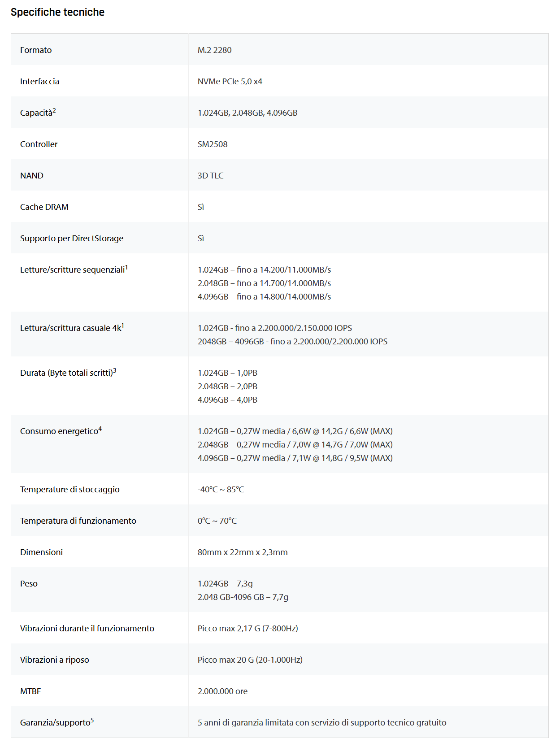560x747 pixels.
Task: Click the 4.096GB sequential speed line
Action: coord(264,297)
